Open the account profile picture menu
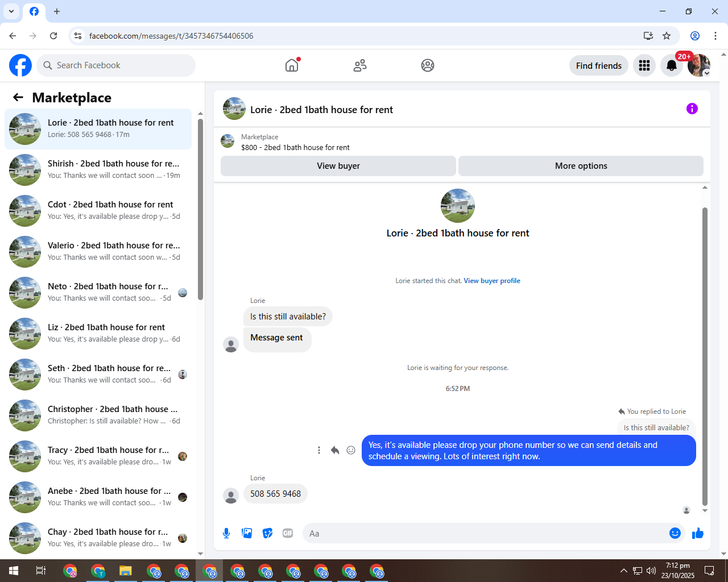 tap(699, 65)
